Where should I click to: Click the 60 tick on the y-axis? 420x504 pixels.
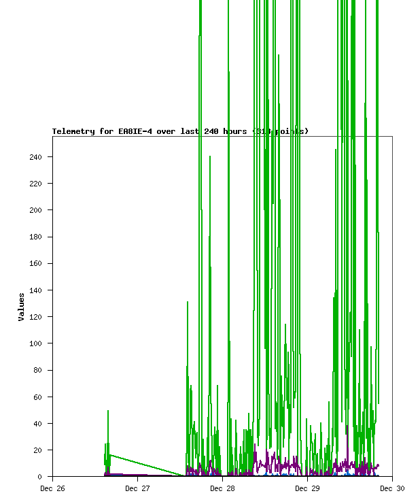37,397
